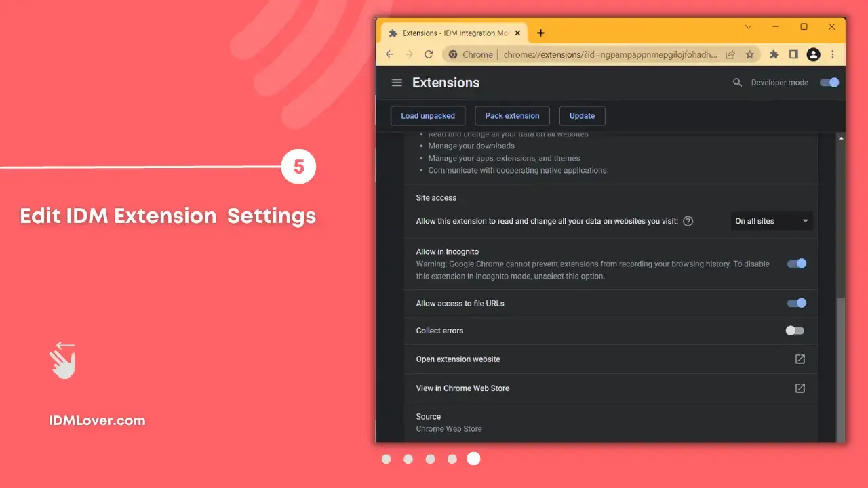Open the Extensions hamburger menu
The width and height of the screenshot is (868, 488).
click(397, 82)
